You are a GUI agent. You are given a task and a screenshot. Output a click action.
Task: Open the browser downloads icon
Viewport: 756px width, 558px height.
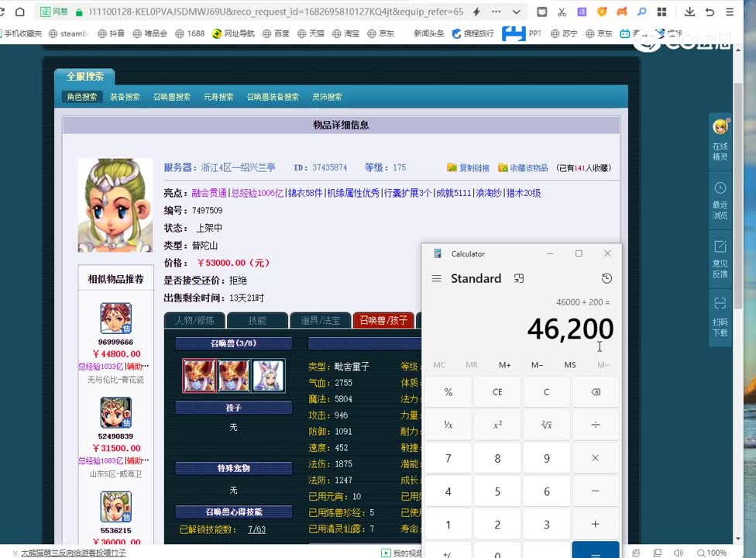point(690,12)
